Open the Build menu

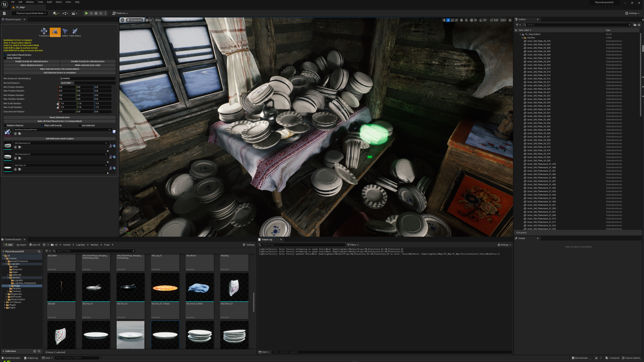pyautogui.click(x=49, y=2)
